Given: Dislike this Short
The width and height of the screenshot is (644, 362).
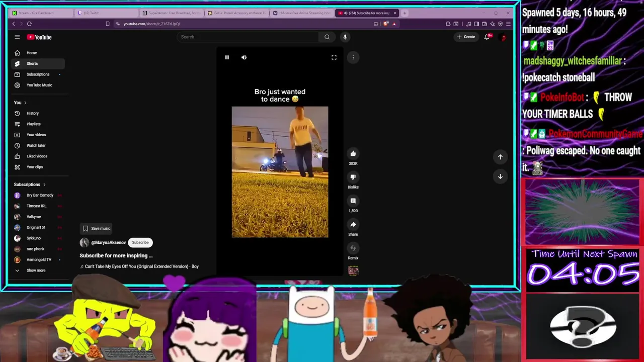Looking at the screenshot, I should [x=353, y=177].
